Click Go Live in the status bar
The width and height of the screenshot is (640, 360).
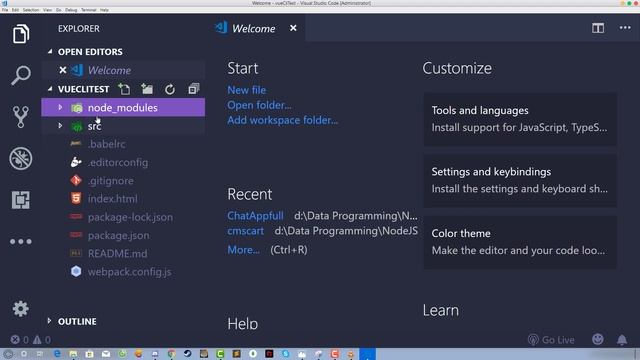pos(551,340)
